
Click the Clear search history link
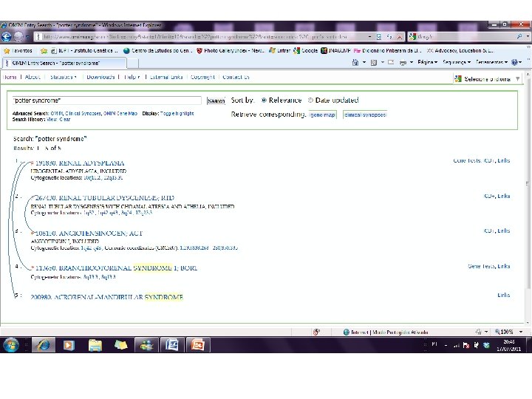click(x=65, y=120)
